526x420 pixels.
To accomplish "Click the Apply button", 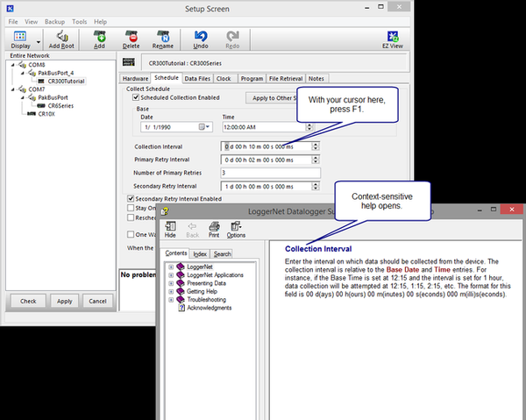I will point(65,301).
